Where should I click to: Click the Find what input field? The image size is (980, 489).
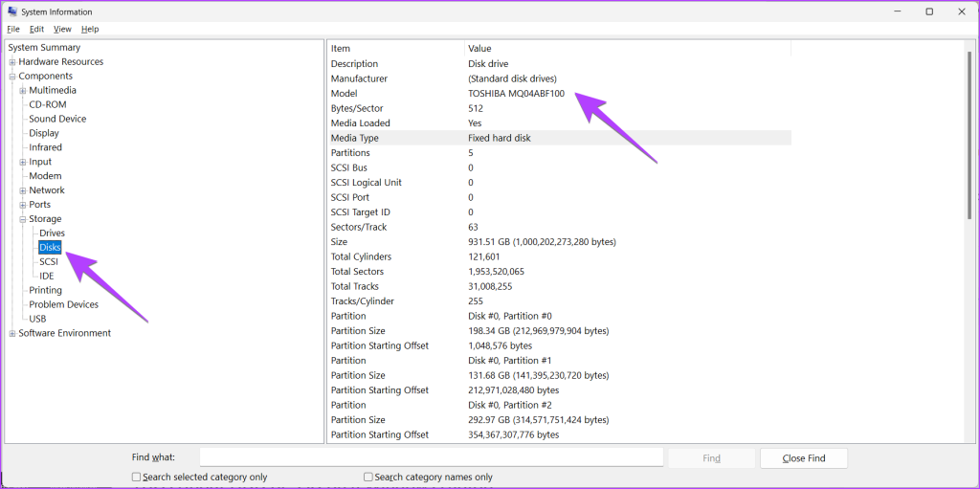tap(432, 457)
